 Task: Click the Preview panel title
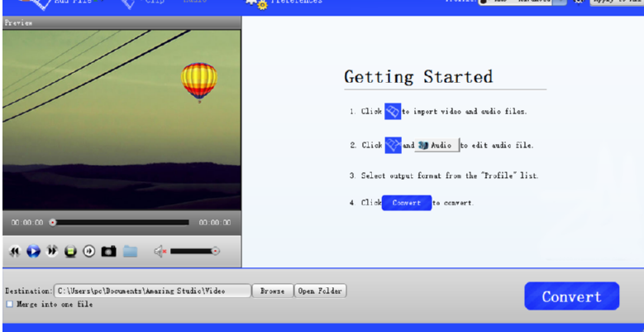(18, 23)
